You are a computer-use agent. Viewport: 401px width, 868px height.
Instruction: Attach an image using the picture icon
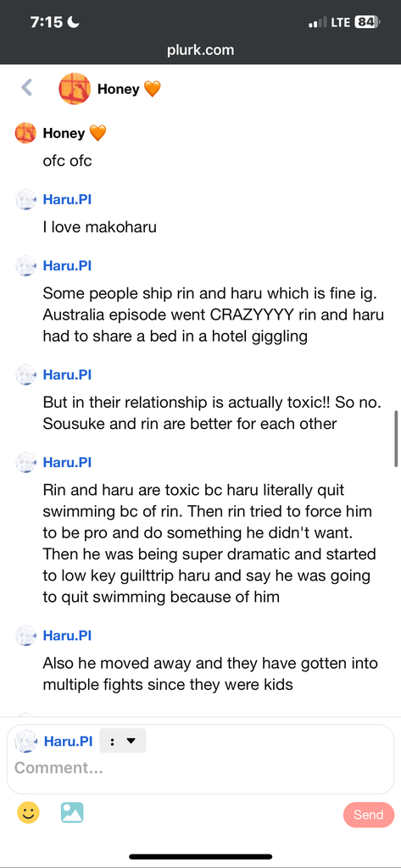click(72, 813)
